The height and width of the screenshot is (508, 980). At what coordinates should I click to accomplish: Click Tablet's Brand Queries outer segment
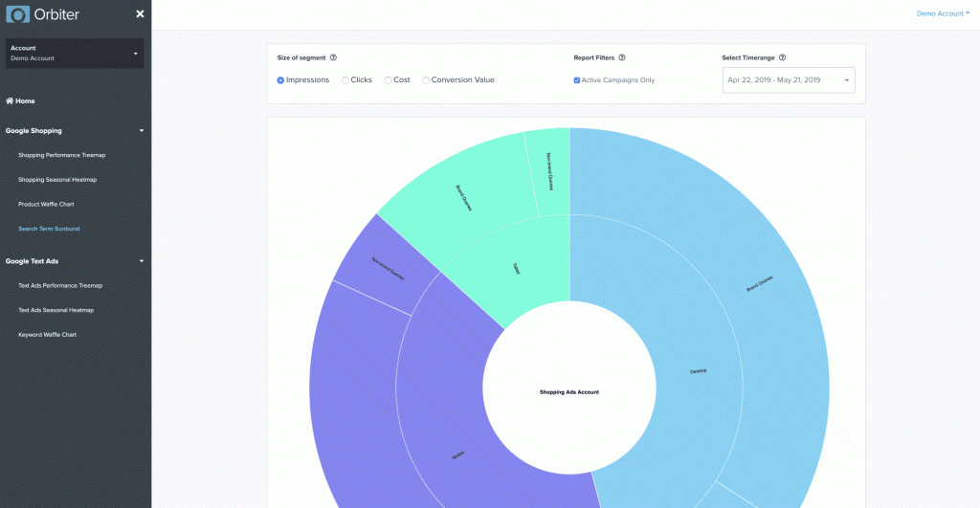point(464,197)
